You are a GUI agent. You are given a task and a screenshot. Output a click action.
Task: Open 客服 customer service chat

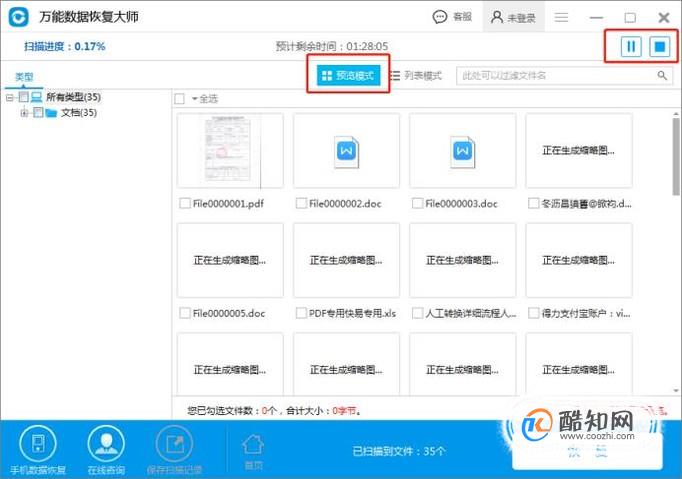click(452, 17)
